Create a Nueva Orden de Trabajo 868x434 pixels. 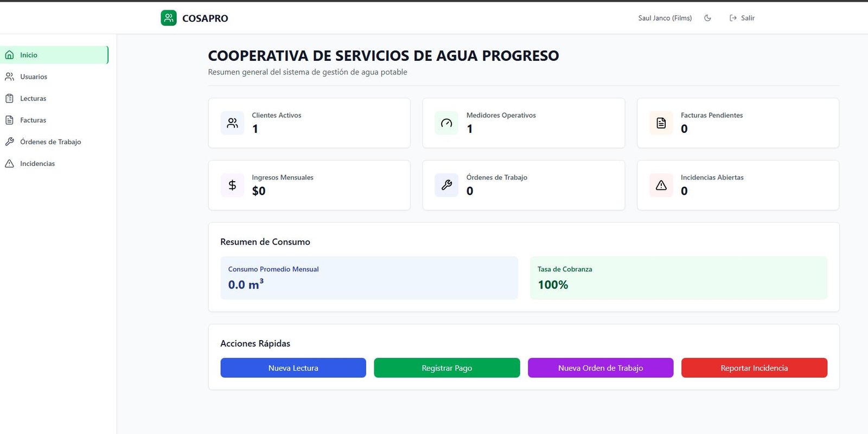601,368
